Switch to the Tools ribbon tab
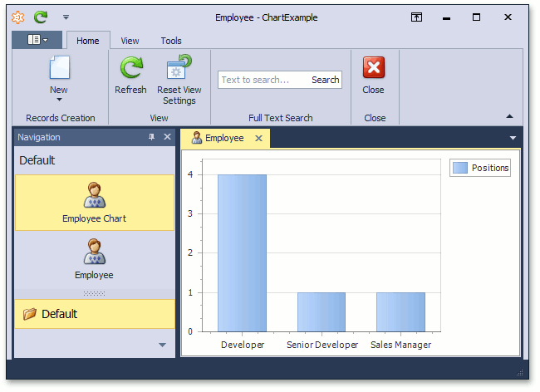The image size is (540, 392). point(171,41)
